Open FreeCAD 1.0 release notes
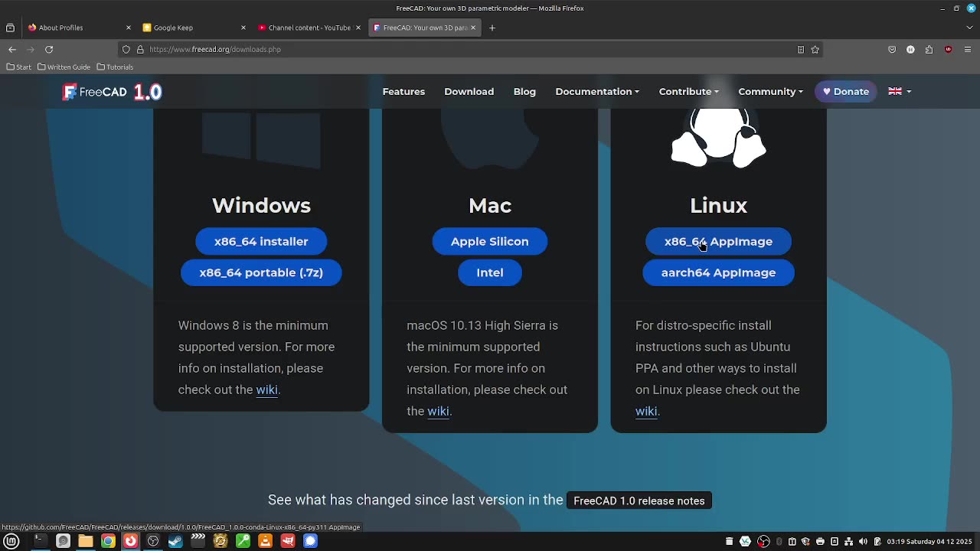This screenshot has height=551, width=980. [639, 500]
